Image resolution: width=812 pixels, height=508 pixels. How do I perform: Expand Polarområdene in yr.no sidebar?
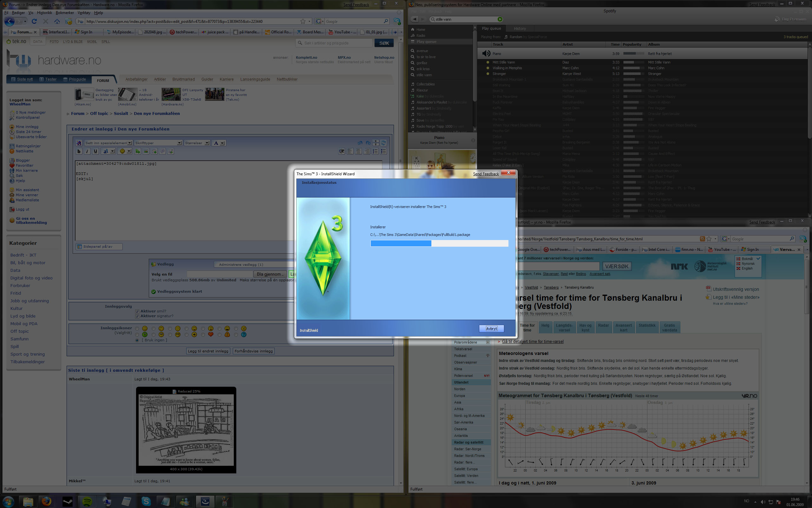488,342
